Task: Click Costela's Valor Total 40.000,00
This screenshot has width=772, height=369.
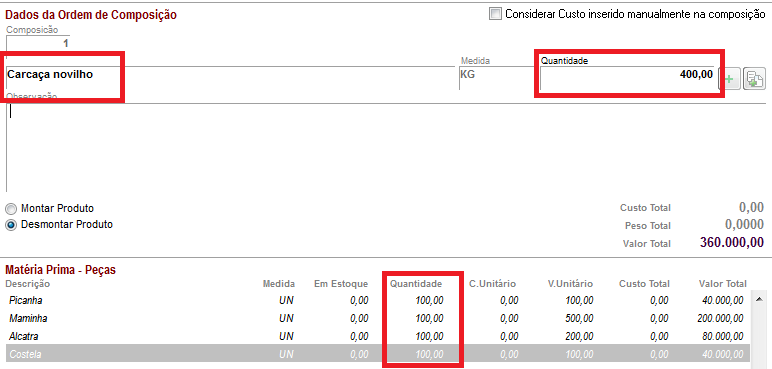Action: [x=723, y=355]
